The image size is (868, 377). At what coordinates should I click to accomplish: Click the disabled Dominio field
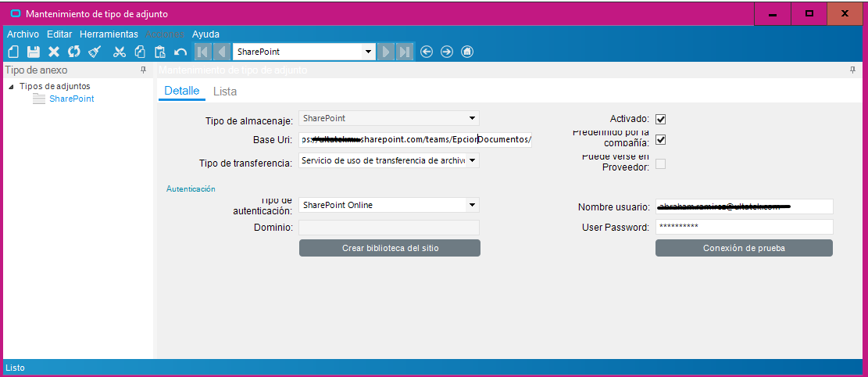(x=389, y=228)
